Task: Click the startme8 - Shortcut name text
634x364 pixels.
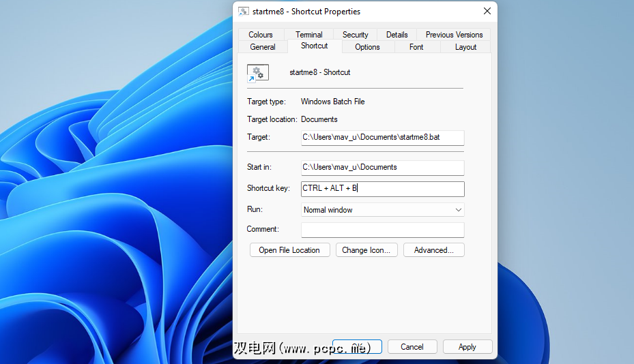Action: coord(320,72)
